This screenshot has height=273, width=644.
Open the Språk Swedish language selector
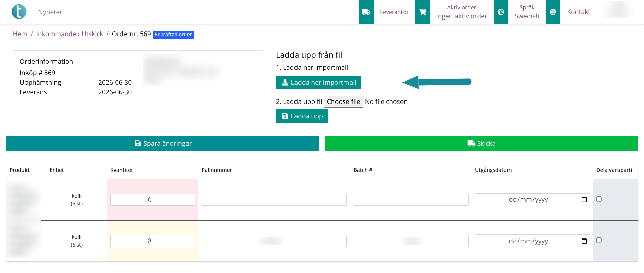click(x=527, y=12)
